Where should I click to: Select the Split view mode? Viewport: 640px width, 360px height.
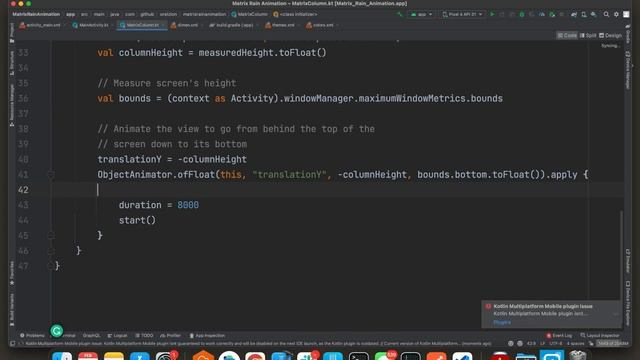[588, 36]
